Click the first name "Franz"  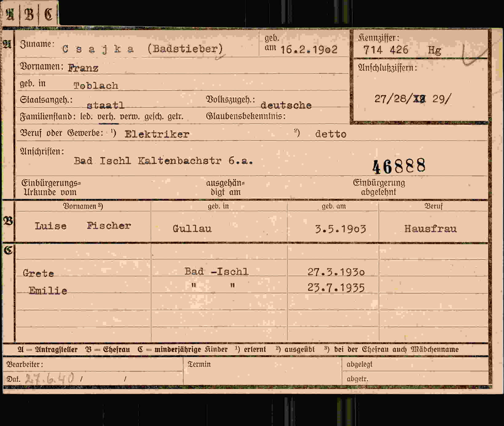83,68
